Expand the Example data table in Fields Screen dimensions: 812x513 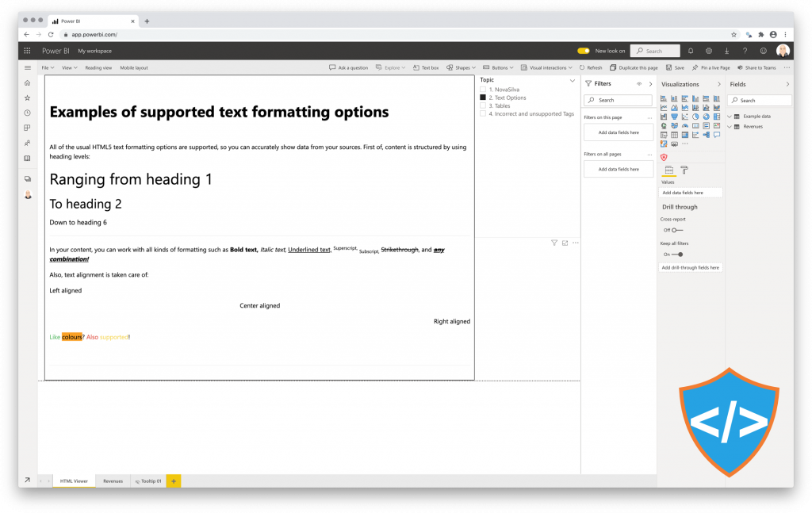point(729,115)
